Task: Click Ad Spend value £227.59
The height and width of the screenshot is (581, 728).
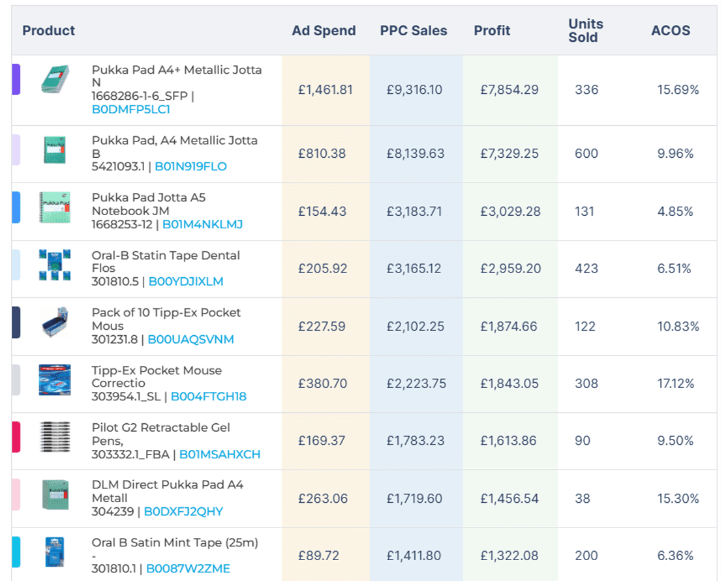Action: click(x=322, y=327)
